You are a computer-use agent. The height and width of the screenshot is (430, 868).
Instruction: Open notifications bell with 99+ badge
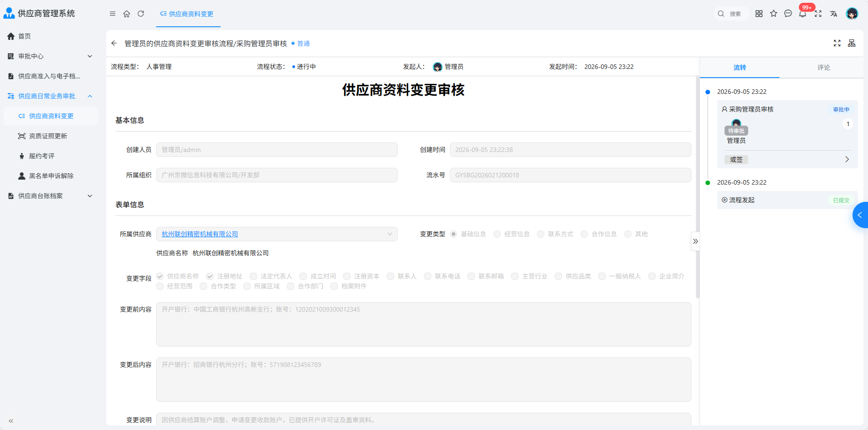click(803, 14)
